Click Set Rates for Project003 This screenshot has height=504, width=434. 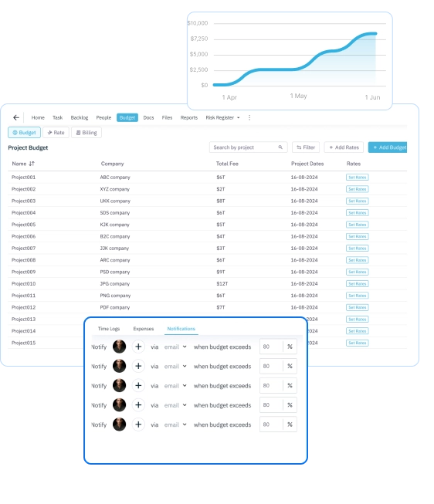(357, 201)
